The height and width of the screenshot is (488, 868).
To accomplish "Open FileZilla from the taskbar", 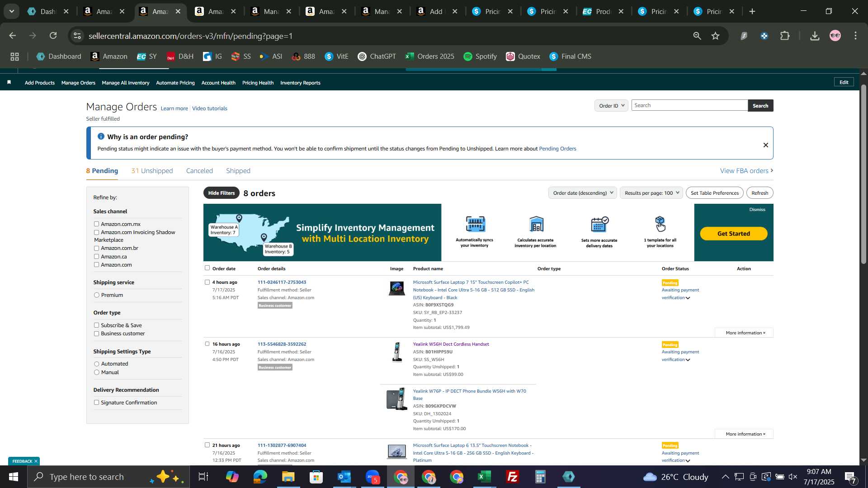I will pyautogui.click(x=513, y=477).
